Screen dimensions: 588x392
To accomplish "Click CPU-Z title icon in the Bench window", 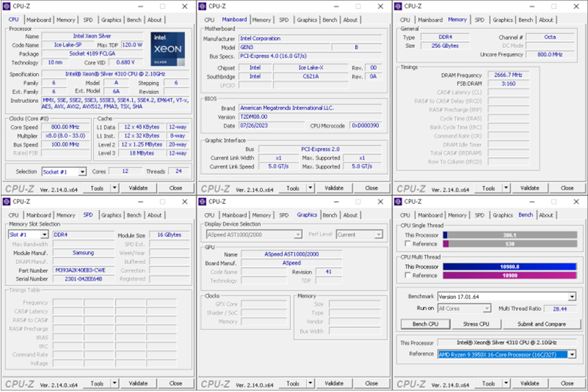I will [398, 202].
